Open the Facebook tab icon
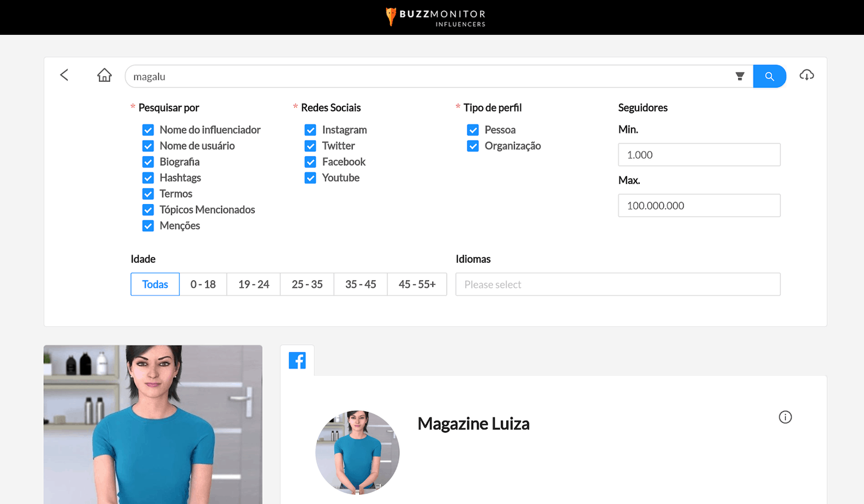 pos(297,361)
